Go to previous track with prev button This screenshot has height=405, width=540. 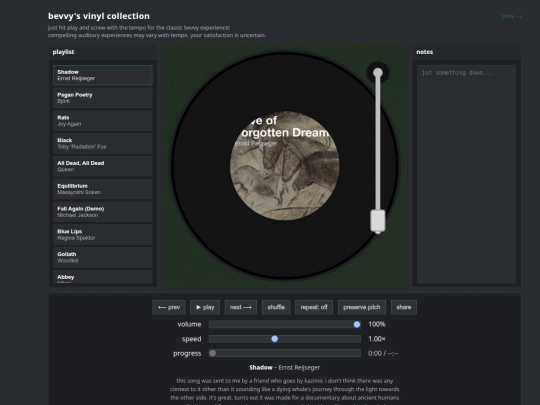click(x=169, y=307)
